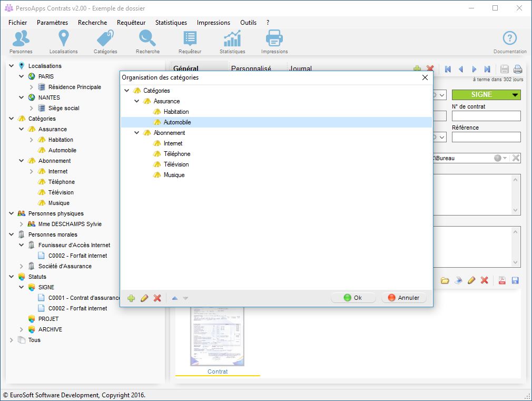Viewport: 532px width, 401px height.
Task: Collapse the Abonnement node in dialog
Action: click(x=137, y=133)
